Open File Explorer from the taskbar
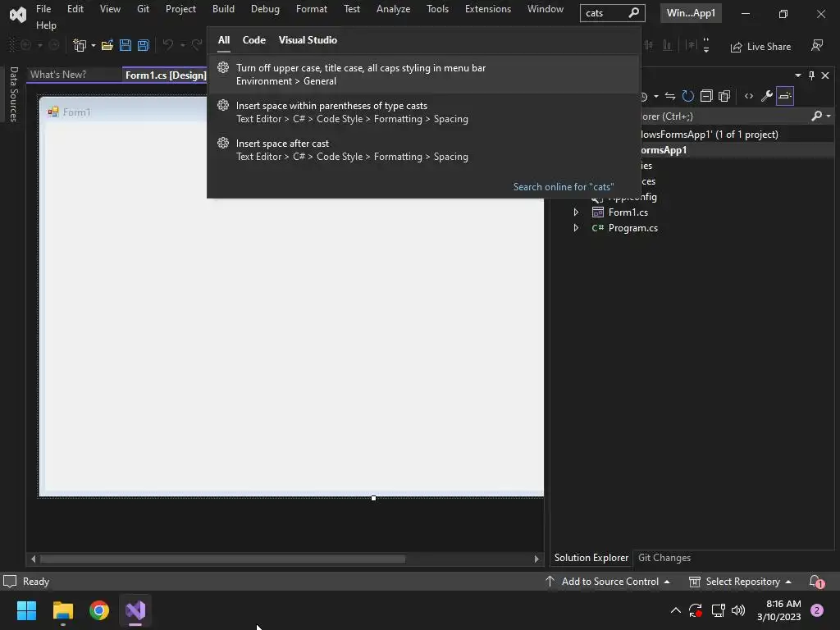 coord(62,610)
